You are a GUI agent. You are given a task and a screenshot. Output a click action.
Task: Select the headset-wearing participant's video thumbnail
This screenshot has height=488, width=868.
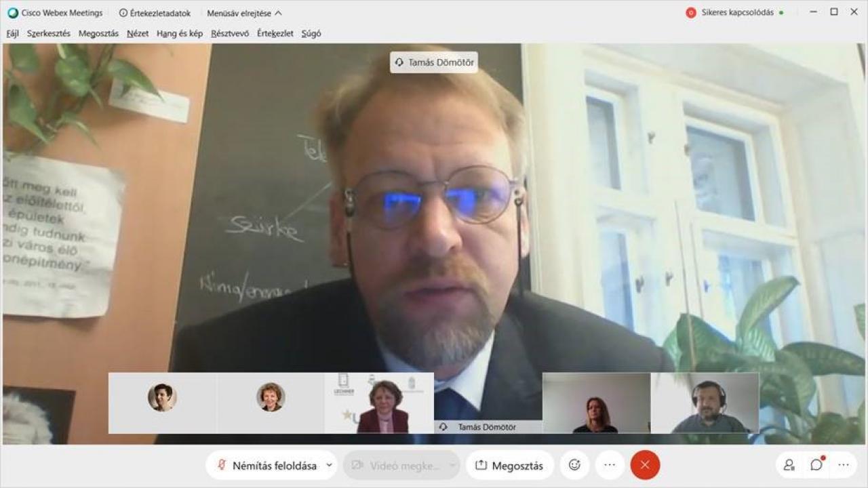(705, 403)
